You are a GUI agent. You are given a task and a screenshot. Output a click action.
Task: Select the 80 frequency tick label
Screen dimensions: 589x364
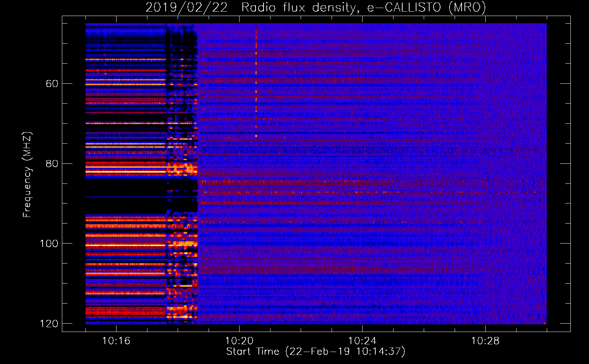coord(52,163)
